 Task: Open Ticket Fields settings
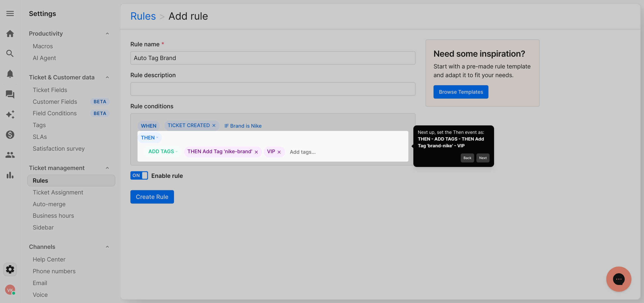[50, 90]
